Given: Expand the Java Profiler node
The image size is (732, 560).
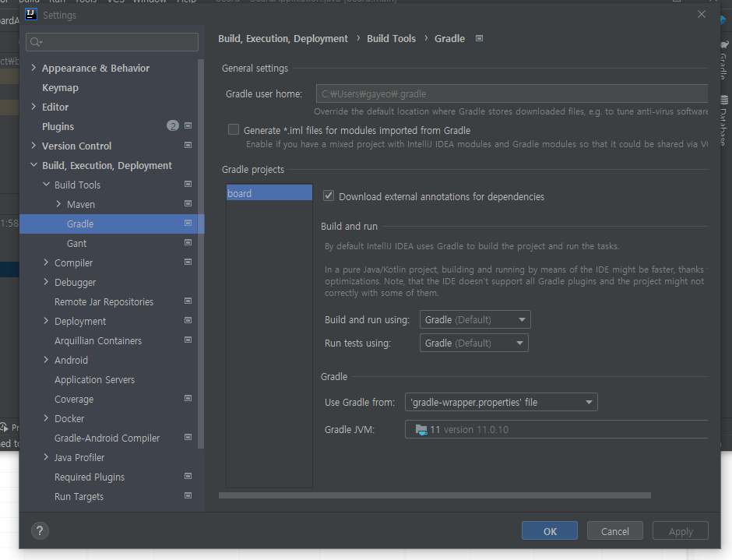Looking at the screenshot, I should (x=46, y=456).
